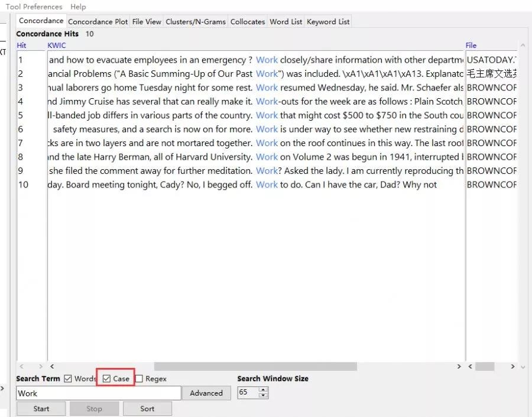The width and height of the screenshot is (532, 417).
Task: Open the Word List tab
Action: tap(286, 21)
